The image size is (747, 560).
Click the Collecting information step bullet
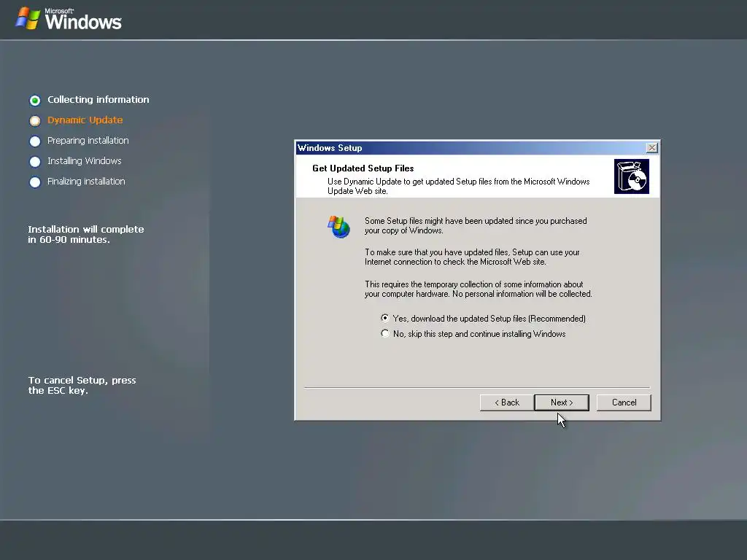(35, 101)
